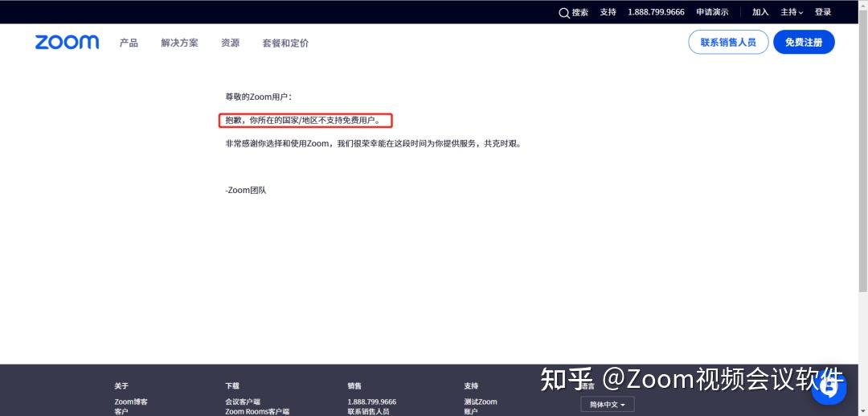Open the 解决方案 menu
The width and height of the screenshot is (868, 416).
click(179, 43)
